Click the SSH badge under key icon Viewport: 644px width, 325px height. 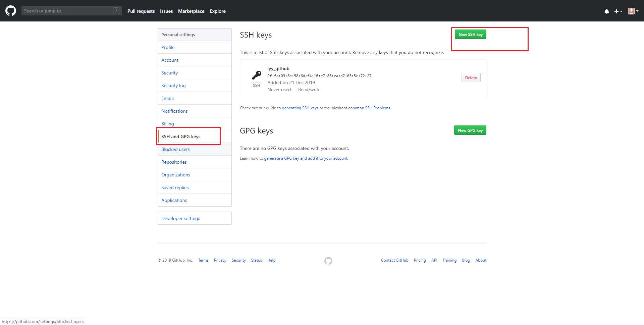(257, 86)
